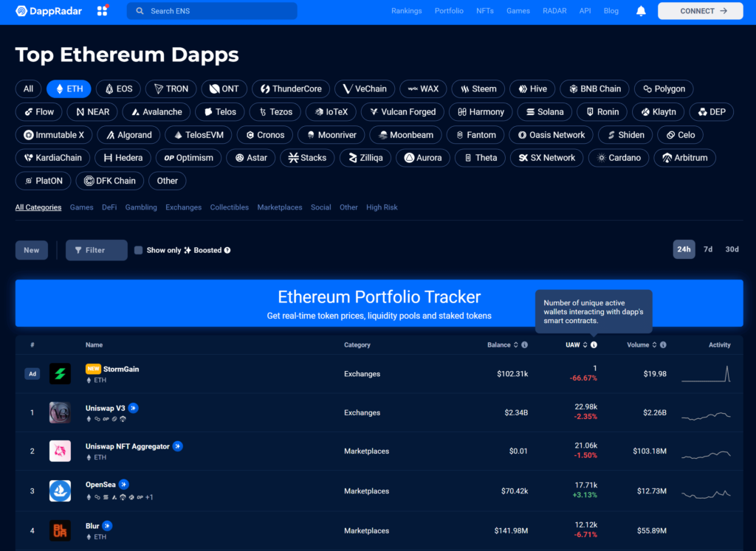
Task: Filter by the Solana chain
Action: point(545,111)
